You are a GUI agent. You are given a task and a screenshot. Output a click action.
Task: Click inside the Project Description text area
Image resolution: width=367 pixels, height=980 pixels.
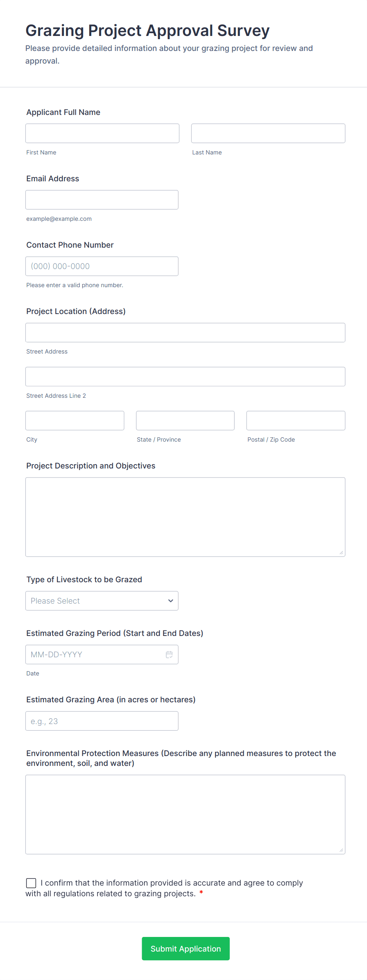click(x=185, y=517)
